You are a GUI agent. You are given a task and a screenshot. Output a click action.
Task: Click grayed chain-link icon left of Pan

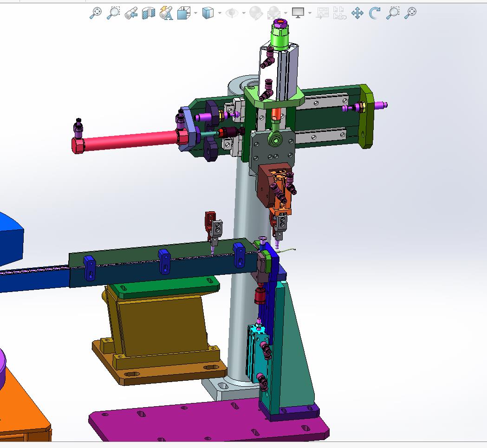point(340,13)
